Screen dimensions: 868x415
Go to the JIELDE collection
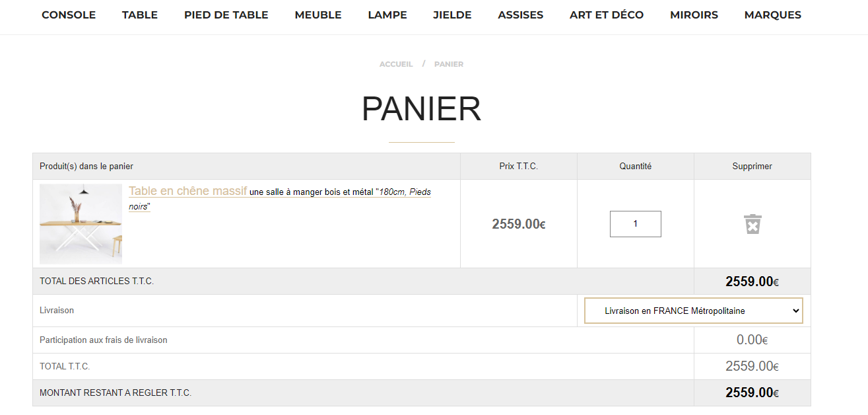[451, 15]
